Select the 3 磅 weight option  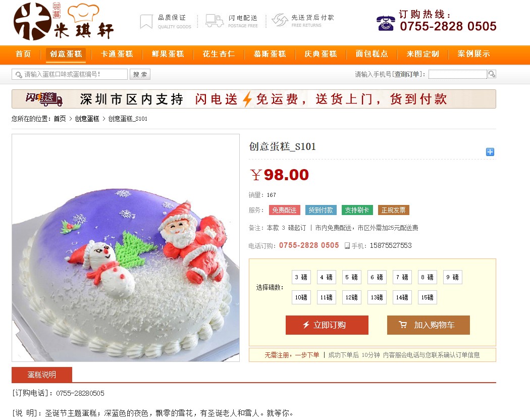point(301,277)
